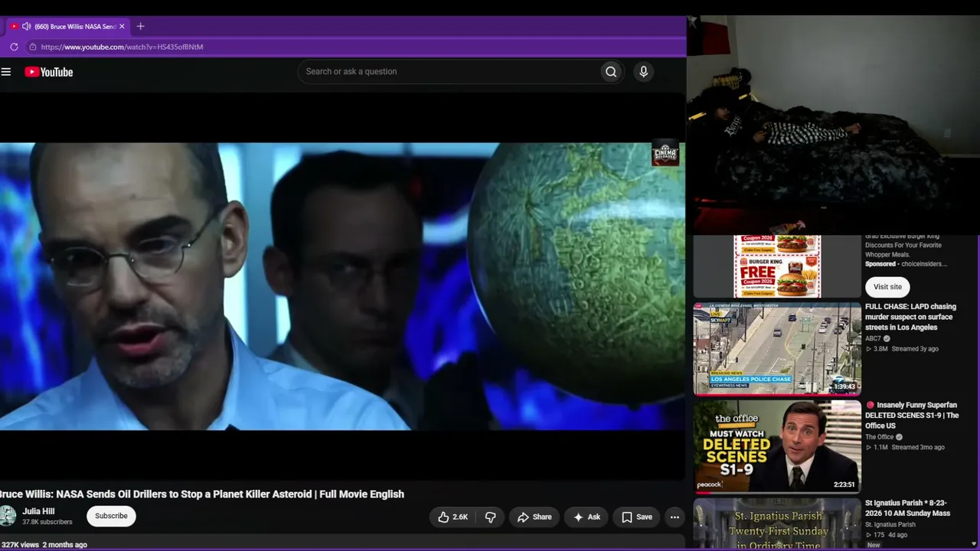Select the Bruce Willis YouTube browser tab
Image resolution: width=980 pixels, height=551 pixels.
(x=67, y=26)
